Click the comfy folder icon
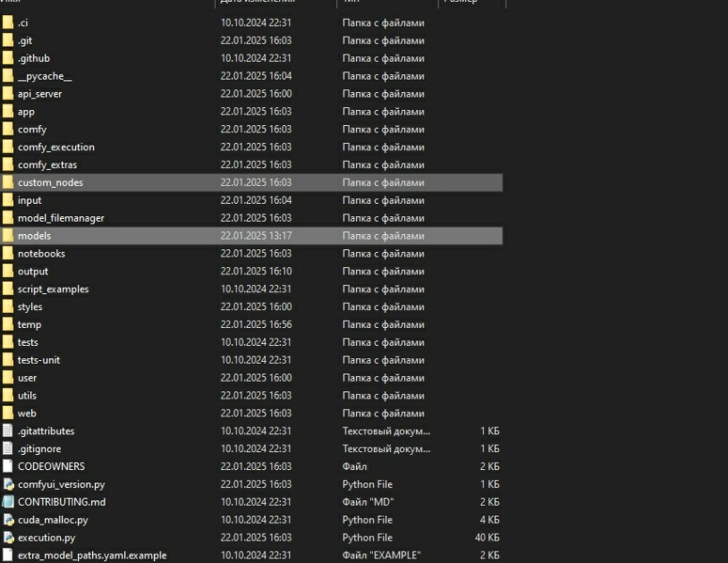Viewport: 728px width, 563px height. click(x=7, y=129)
